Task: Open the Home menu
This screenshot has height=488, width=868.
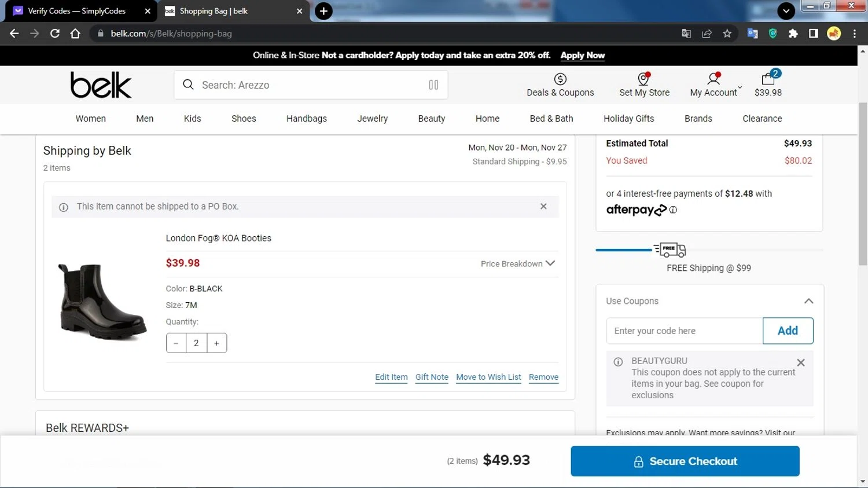Action: click(488, 119)
